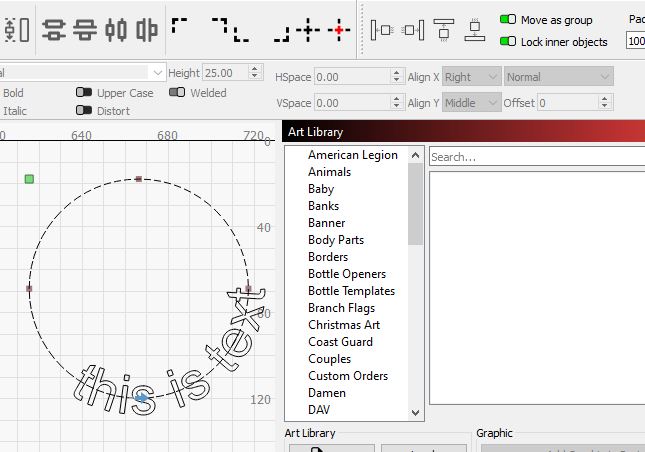Click the tall outlined rectangle toolbar icon
The image size is (645, 452).
[25, 30]
